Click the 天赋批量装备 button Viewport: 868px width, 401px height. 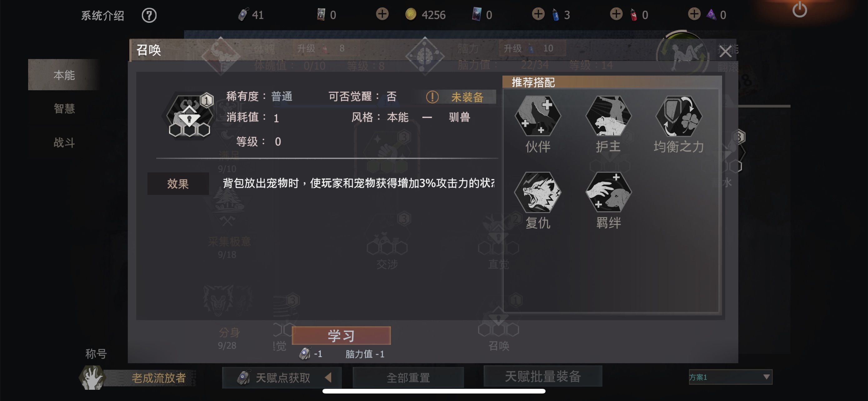[x=542, y=376]
